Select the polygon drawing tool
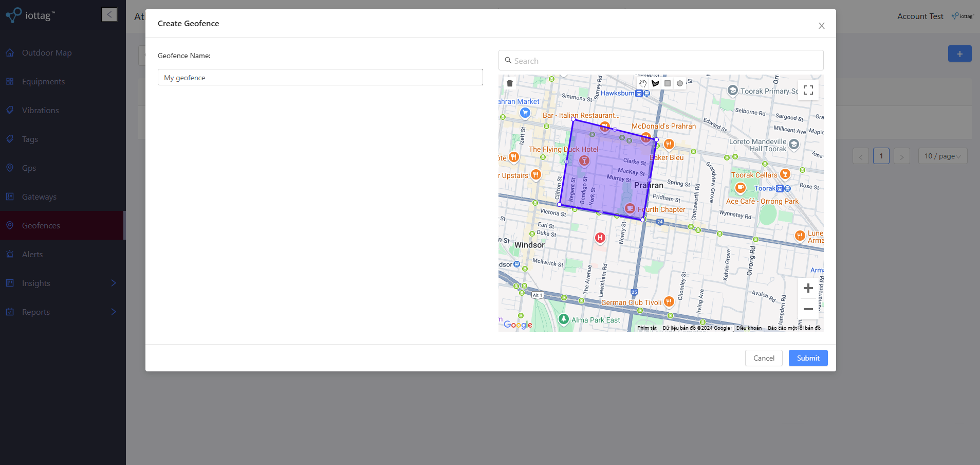This screenshot has width=980, height=465. 655,83
